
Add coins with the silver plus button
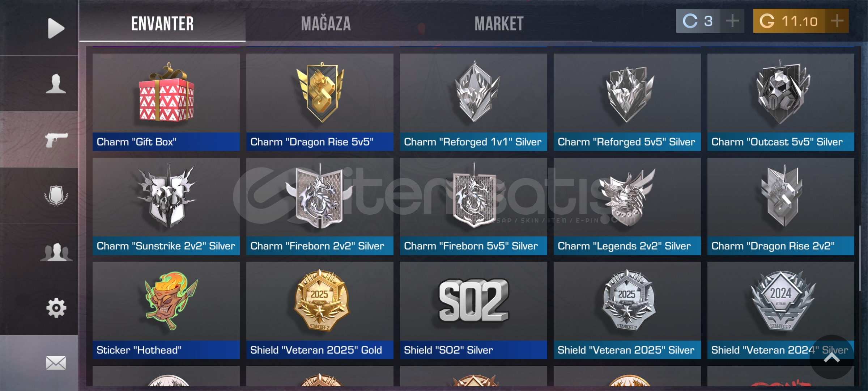pyautogui.click(x=732, y=21)
